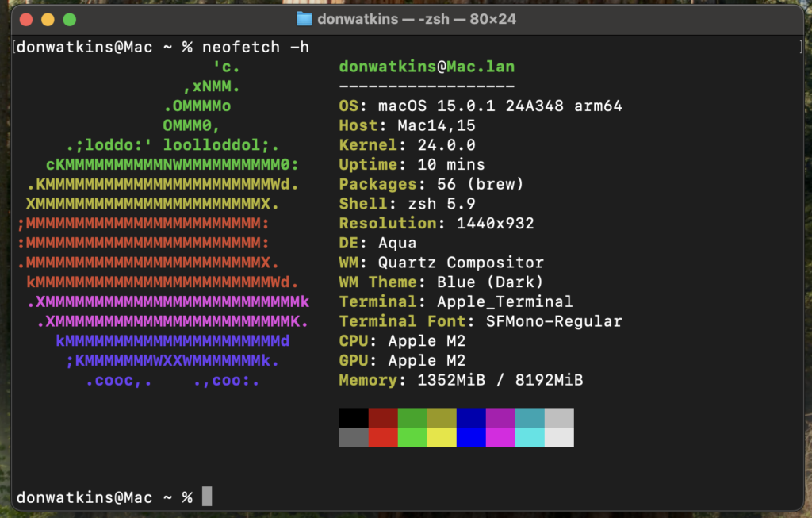Click the bright blue color block in bottom row
This screenshot has width=812, height=518.
pos(471,437)
